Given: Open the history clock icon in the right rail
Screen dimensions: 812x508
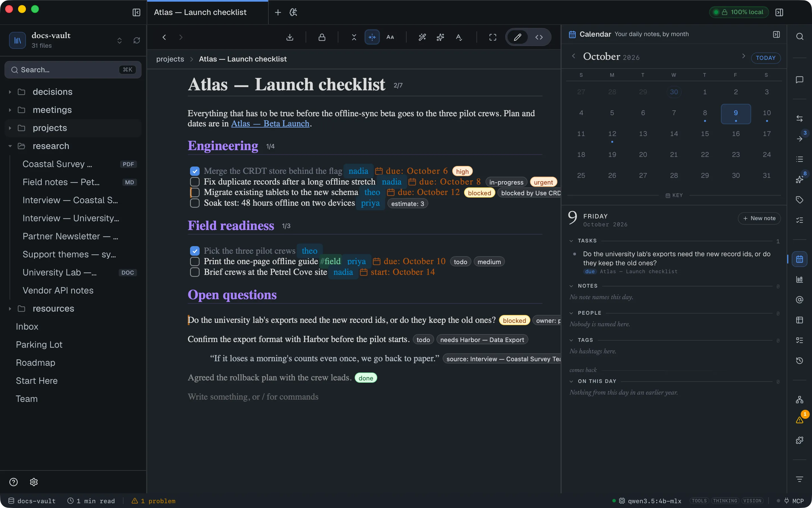Looking at the screenshot, I should tap(800, 360).
